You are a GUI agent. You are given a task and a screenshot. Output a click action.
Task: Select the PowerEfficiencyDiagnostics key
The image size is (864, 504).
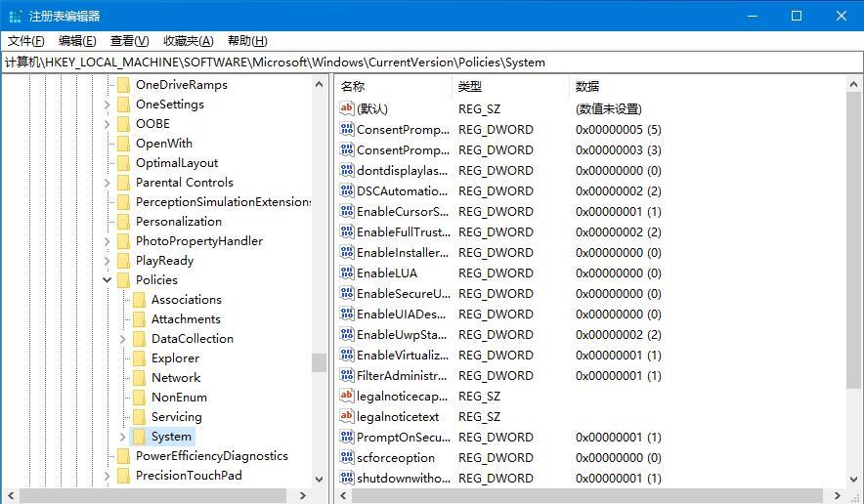[x=211, y=456]
